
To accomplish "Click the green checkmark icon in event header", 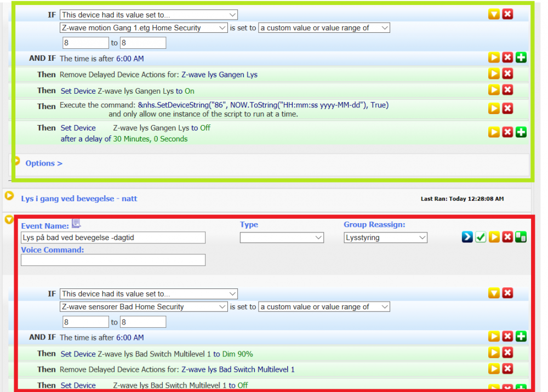I will click(481, 237).
